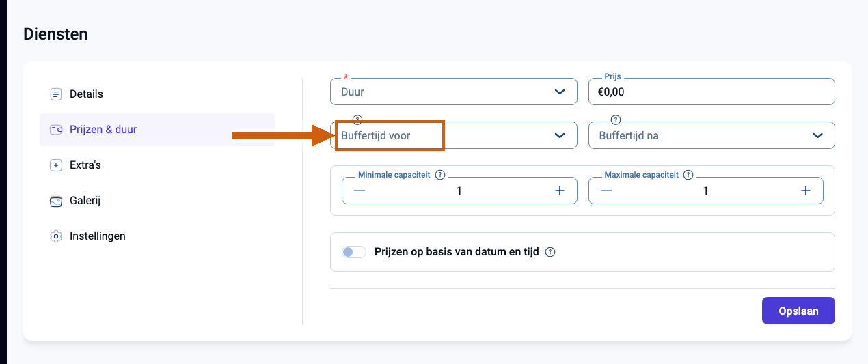Enable Prijzen op basis van datum en tijd toggle
Viewport: 868px width, 364px height.
[354, 252]
